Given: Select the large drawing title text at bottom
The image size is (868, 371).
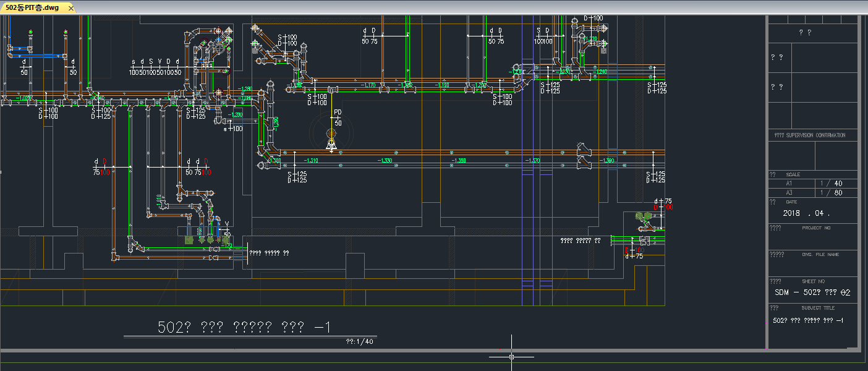Looking at the screenshot, I should click(245, 327).
